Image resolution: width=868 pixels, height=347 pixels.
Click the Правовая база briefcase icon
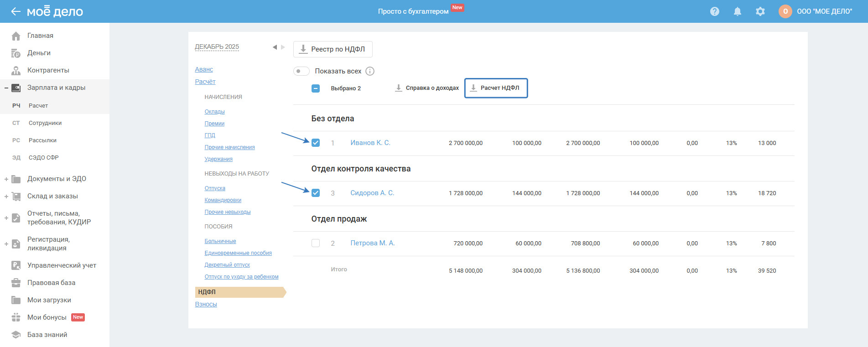tap(16, 283)
